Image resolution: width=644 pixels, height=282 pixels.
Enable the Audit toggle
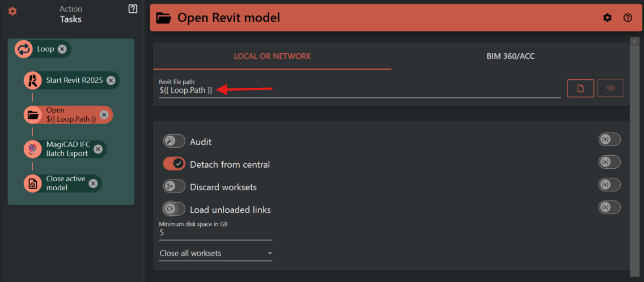click(174, 141)
